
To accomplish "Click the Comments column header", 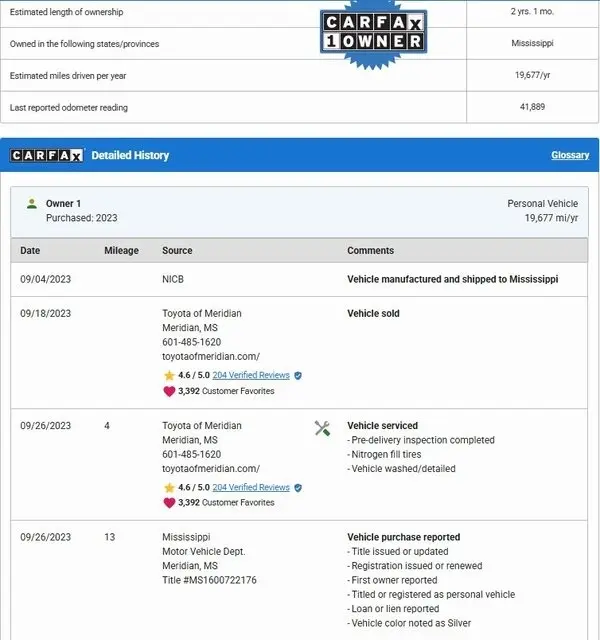I will click(x=370, y=251).
